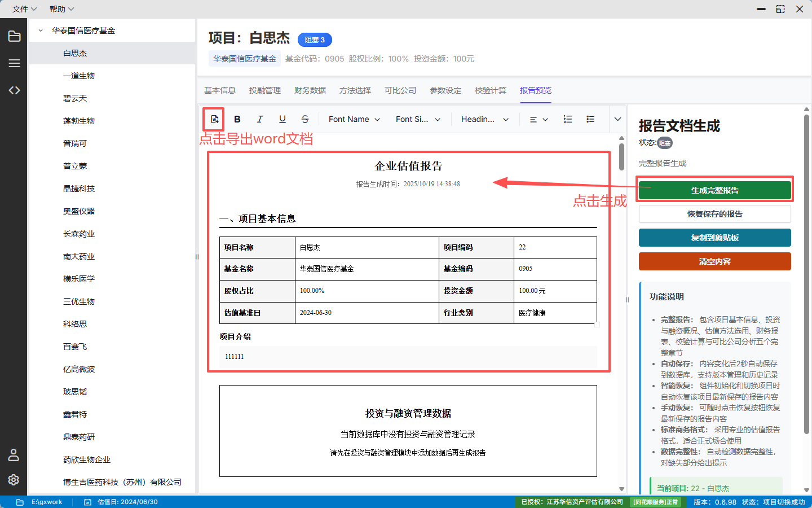Screen dimensions: 812x508
Task: Click the 同花顺服务正常 status badge
Action: pos(655,502)
